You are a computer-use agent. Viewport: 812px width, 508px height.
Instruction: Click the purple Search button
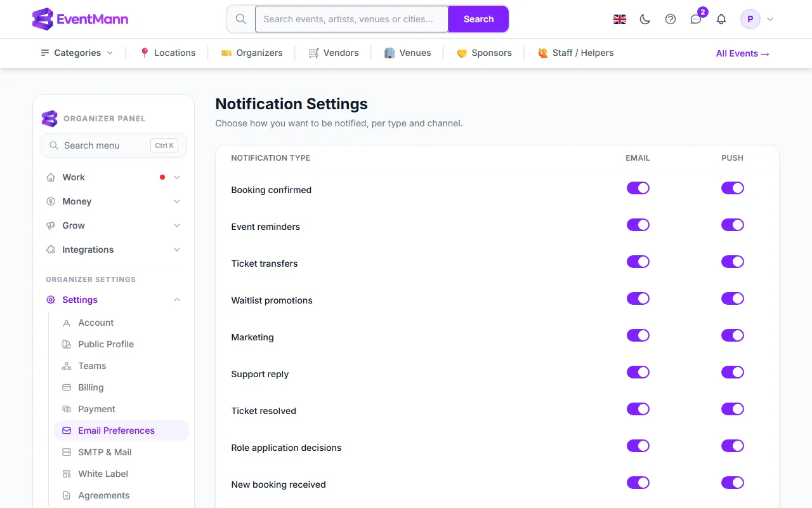[478, 19]
